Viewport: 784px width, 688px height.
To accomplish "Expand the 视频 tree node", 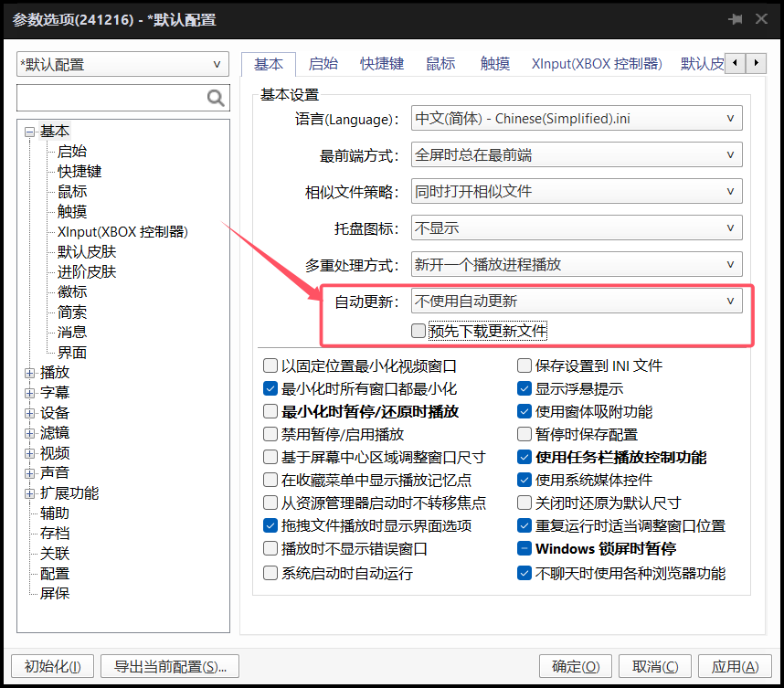I will (30, 453).
